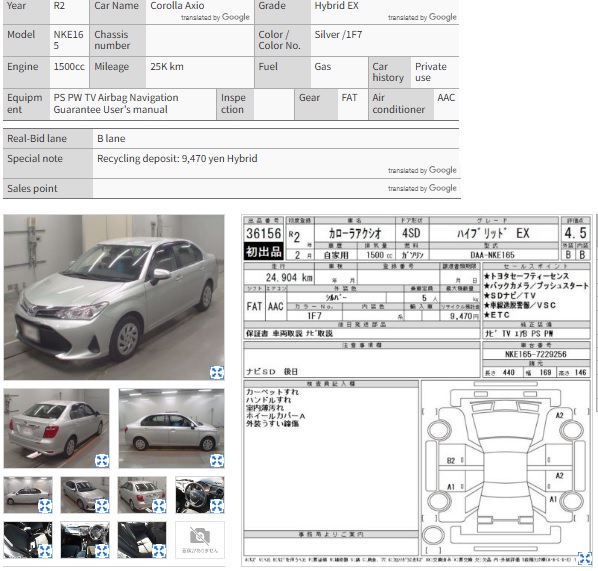Viewport: 598px width, 571px height.
Task: Select the 'B lane' real-bid lane value
Action: coord(111,138)
